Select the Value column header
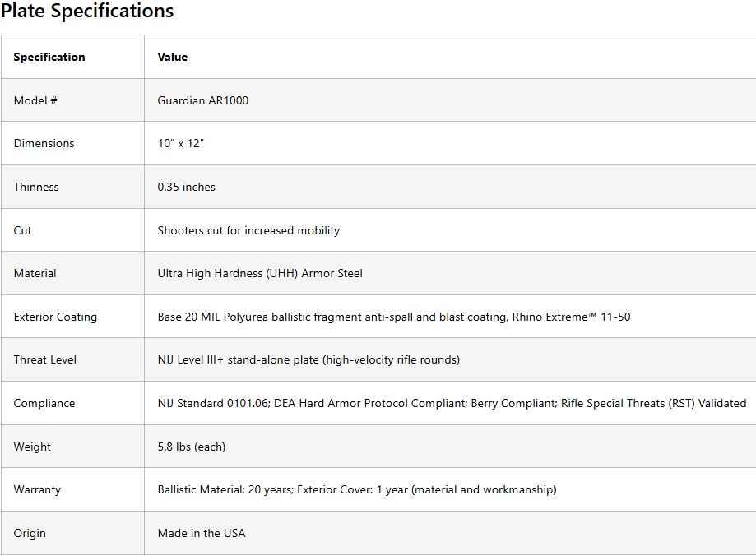The height and width of the screenshot is (556, 756). [x=173, y=57]
